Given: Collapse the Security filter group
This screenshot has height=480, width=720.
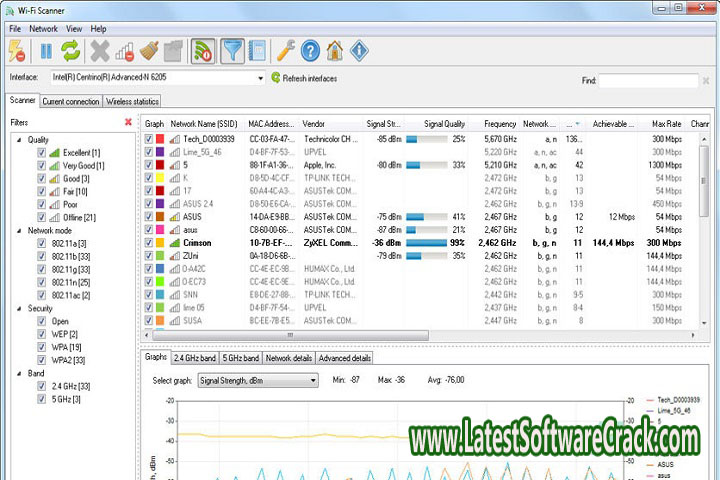Looking at the screenshot, I should (19, 308).
